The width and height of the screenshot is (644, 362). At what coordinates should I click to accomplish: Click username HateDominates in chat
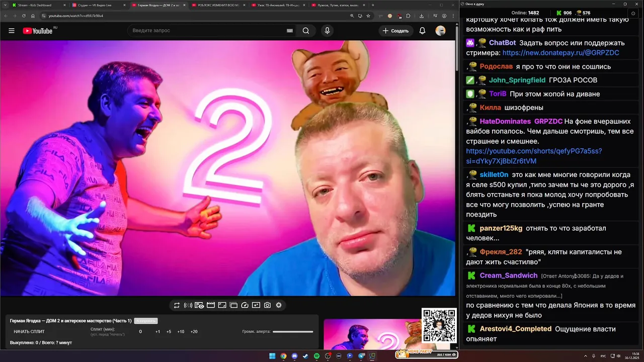[505, 121]
